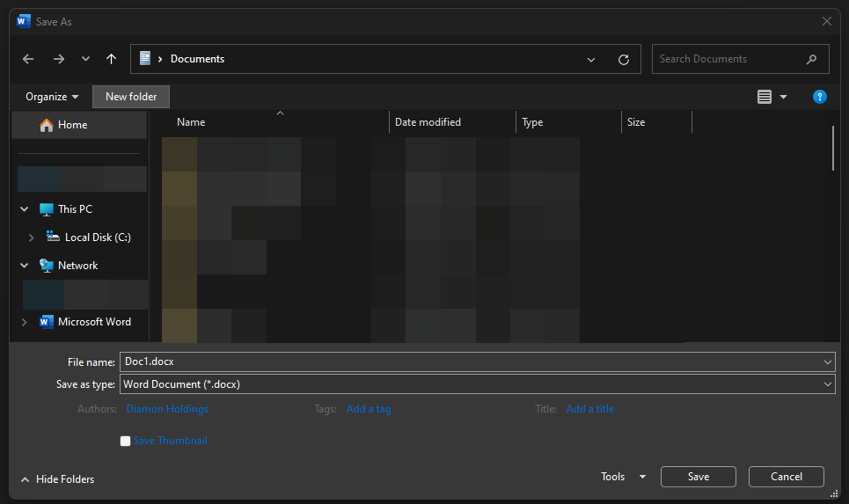Click the search magnifier icon
The width and height of the screenshot is (849, 504).
pos(811,59)
